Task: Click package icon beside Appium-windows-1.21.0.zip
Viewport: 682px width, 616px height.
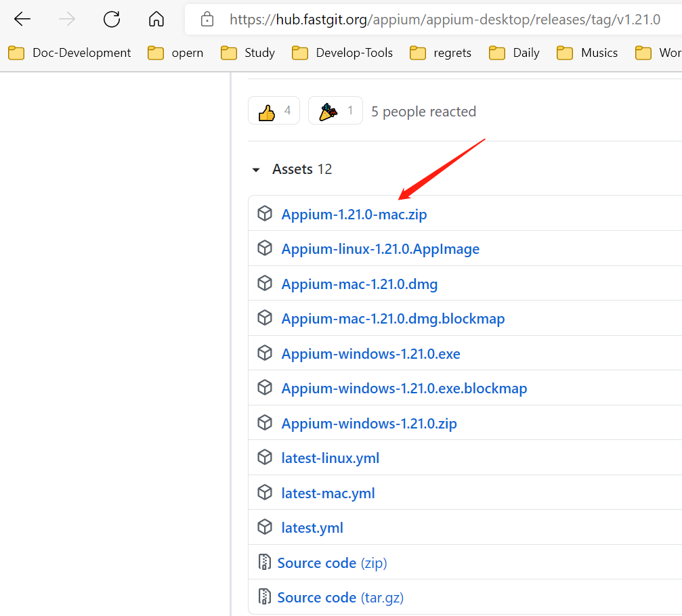Action: point(264,422)
